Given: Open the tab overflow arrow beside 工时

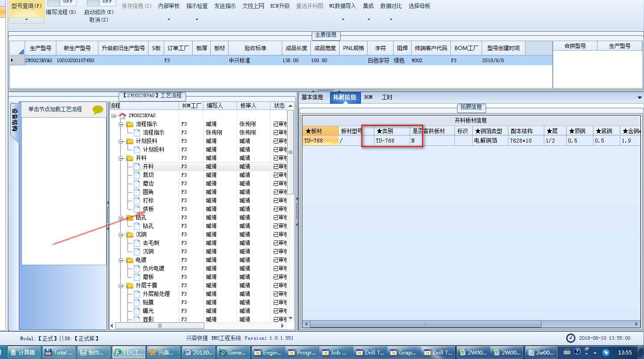Looking at the screenshot, I should (x=640, y=97).
